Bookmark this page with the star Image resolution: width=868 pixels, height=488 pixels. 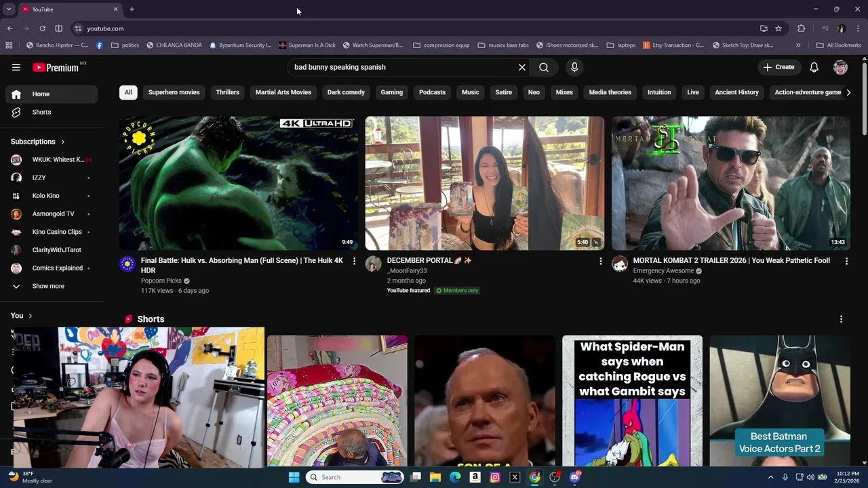778,28
